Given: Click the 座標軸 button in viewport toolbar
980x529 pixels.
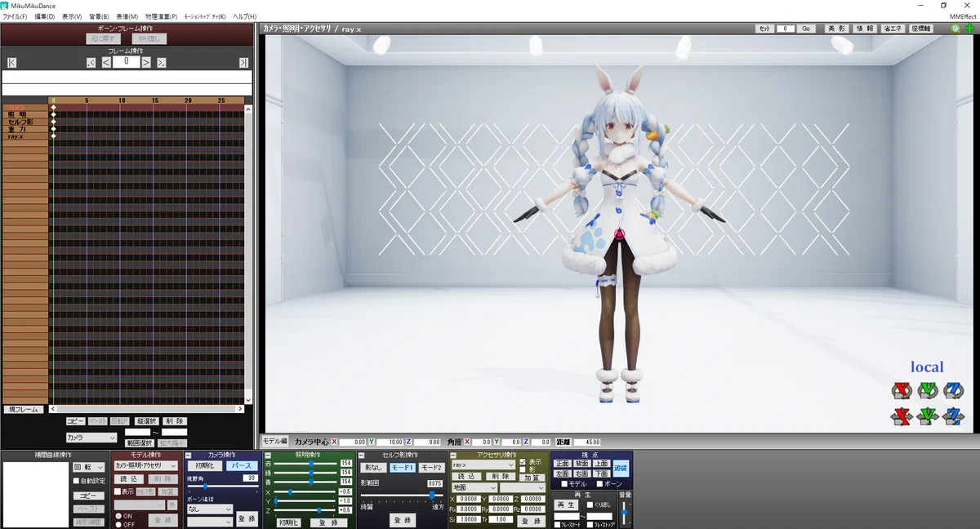Looking at the screenshot, I should tap(920, 29).
